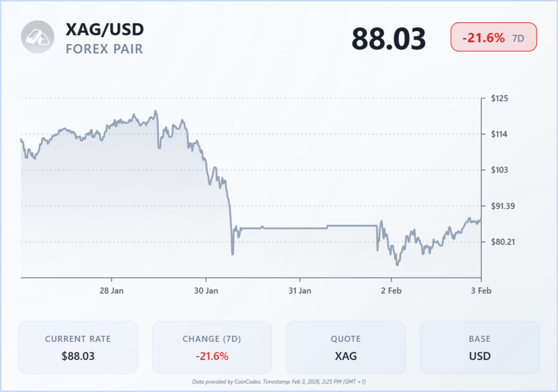Click the 88.03 price headline
Viewport: 558px width, 392px height.
pyautogui.click(x=388, y=39)
